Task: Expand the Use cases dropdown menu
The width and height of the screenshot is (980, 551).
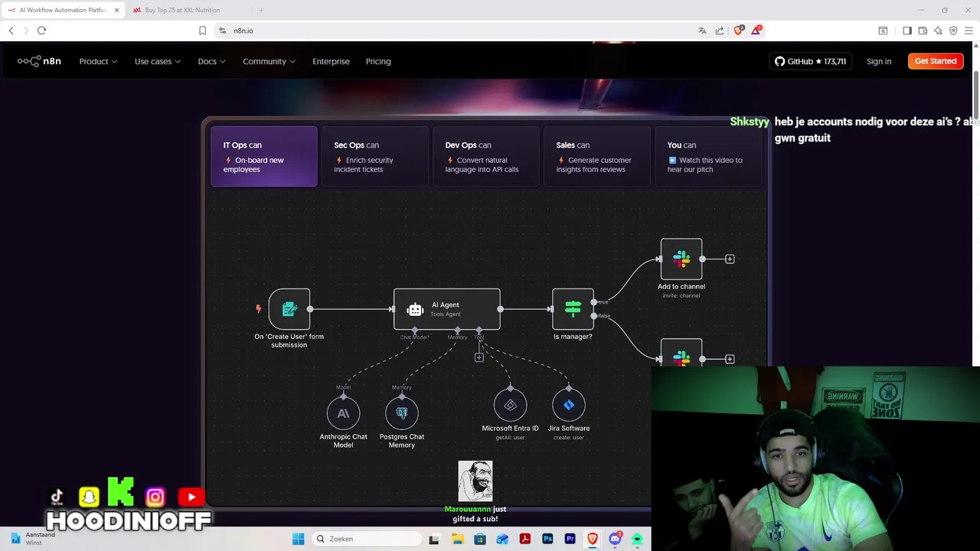Action: click(158, 61)
